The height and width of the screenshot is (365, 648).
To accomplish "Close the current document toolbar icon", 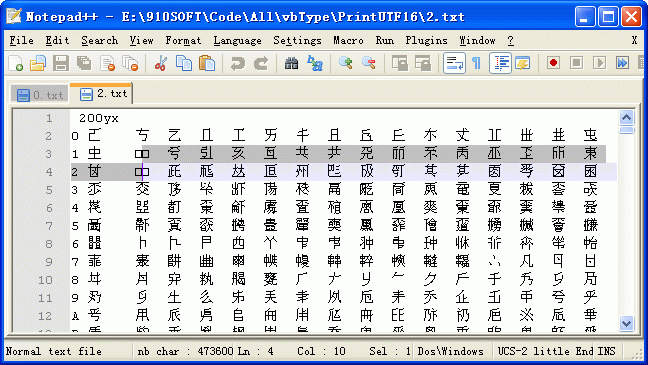I will tap(107, 63).
